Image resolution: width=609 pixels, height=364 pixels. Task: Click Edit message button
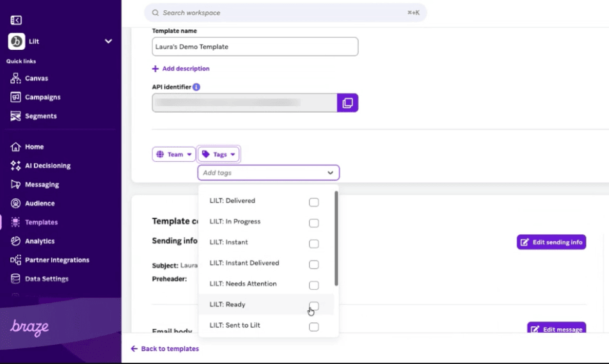[557, 328]
